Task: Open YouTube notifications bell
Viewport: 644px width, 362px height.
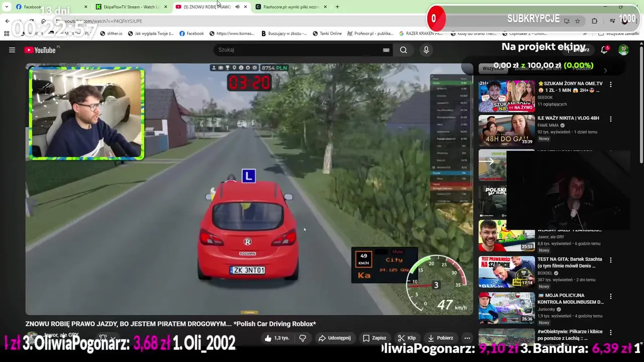Action: tap(604, 50)
